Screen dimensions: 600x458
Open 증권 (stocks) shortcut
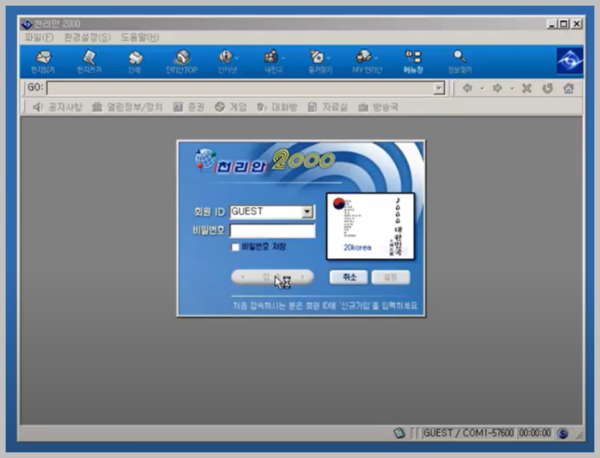tap(189, 107)
